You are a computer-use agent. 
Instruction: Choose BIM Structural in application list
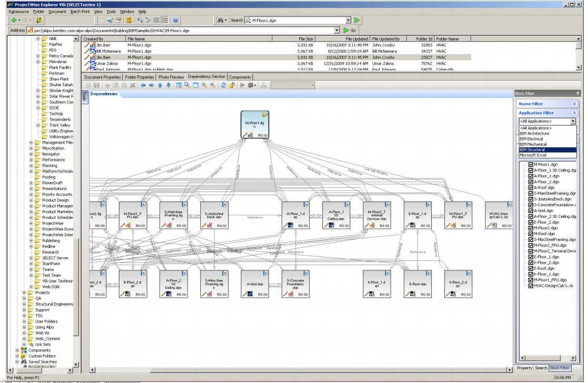click(x=548, y=149)
